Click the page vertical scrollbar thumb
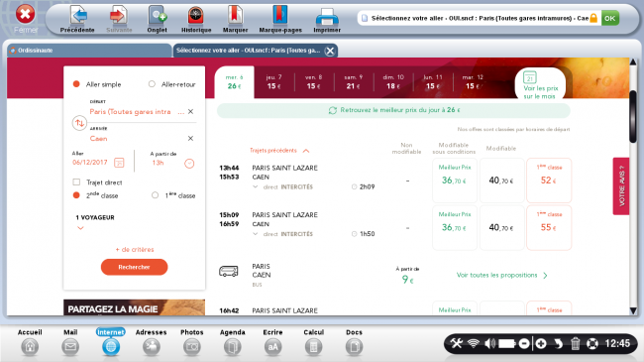The height and width of the screenshot is (362, 644). pos(633,117)
